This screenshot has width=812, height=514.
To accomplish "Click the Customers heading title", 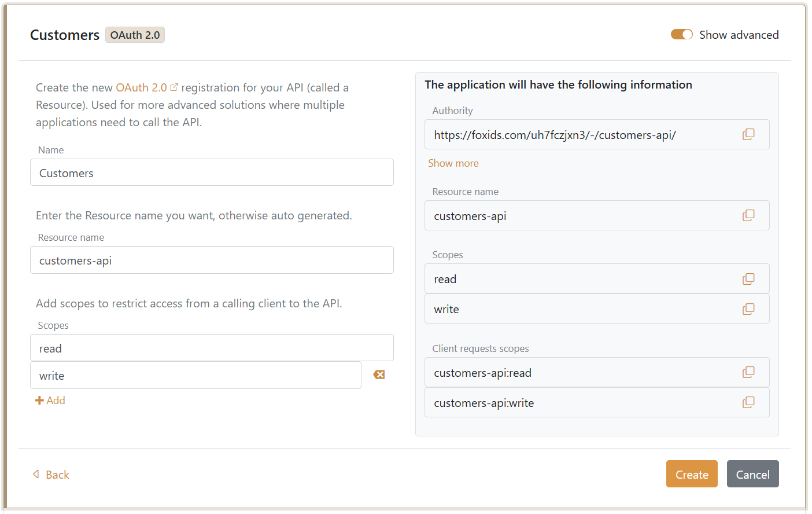I will [65, 35].
